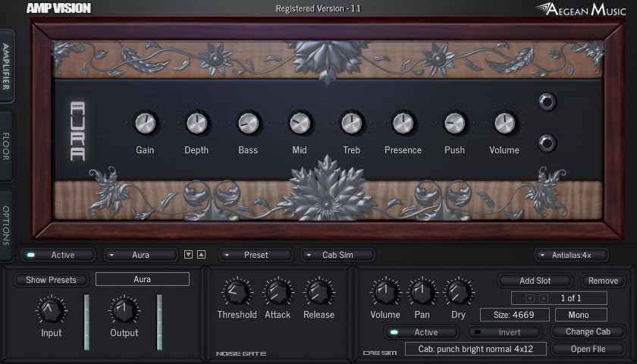Screen dimensions: 637x364
Task: Click the cab sim Pan knob
Action: click(422, 292)
